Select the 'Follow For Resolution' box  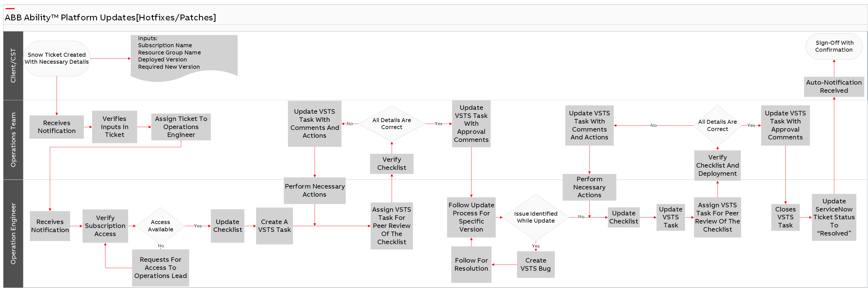tap(471, 265)
